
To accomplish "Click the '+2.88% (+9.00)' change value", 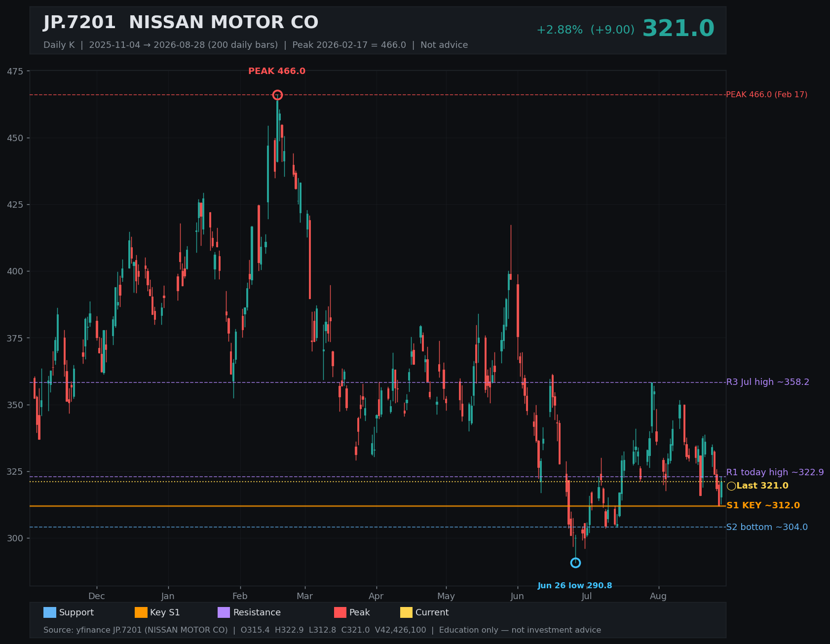I will [585, 30].
